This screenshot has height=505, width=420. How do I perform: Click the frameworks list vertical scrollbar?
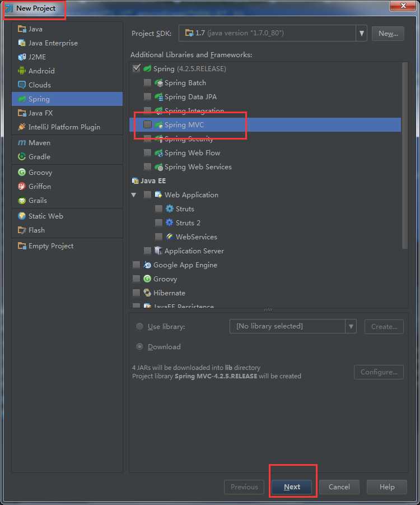[x=405, y=156]
